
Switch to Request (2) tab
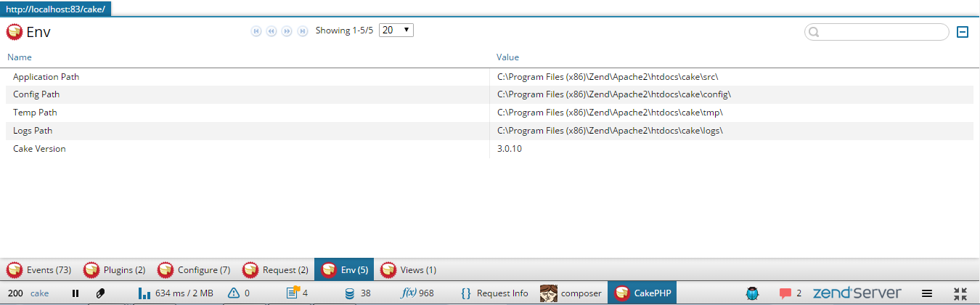tap(277, 270)
